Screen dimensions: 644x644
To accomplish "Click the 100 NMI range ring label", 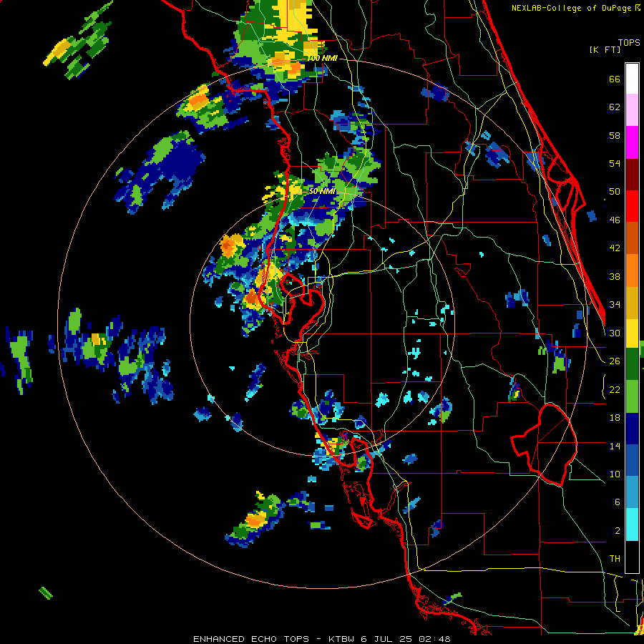I will click(322, 59).
